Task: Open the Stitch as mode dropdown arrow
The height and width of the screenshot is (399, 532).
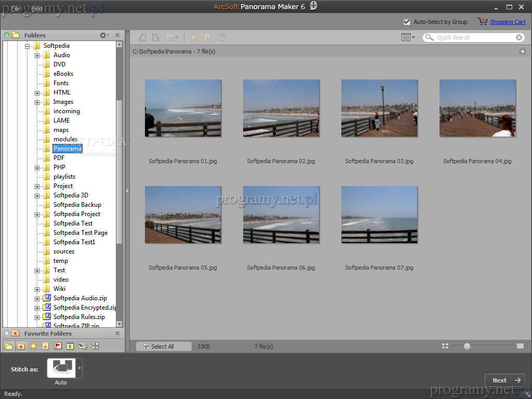Action: 79,368
